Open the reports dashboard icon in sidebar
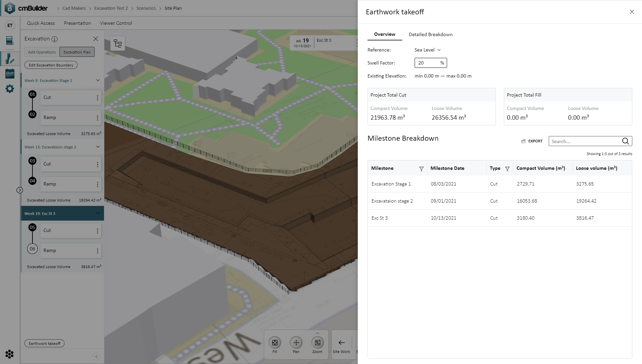This screenshot has width=642, height=364. point(10,74)
